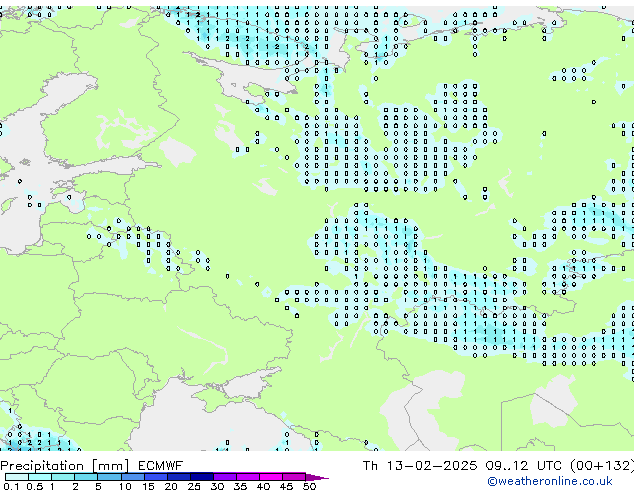Click the 'Th' weekday label
The width and height of the screenshot is (634, 490).
pyautogui.click(x=370, y=466)
